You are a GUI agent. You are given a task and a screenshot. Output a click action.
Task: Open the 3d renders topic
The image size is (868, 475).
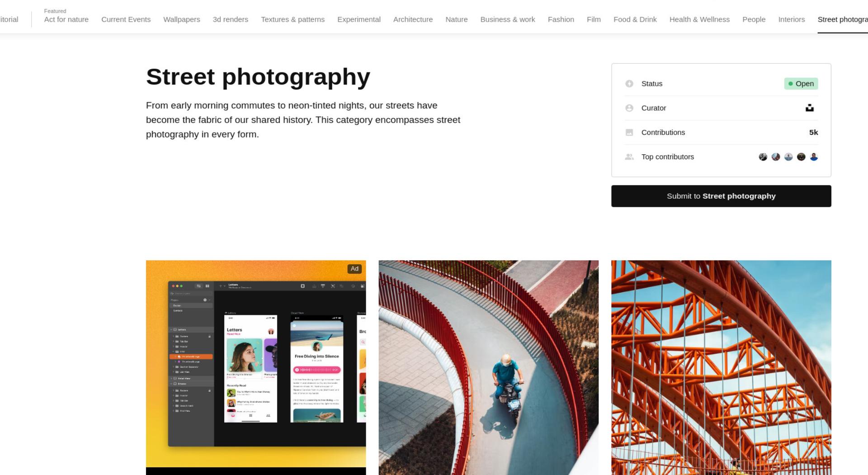(231, 19)
